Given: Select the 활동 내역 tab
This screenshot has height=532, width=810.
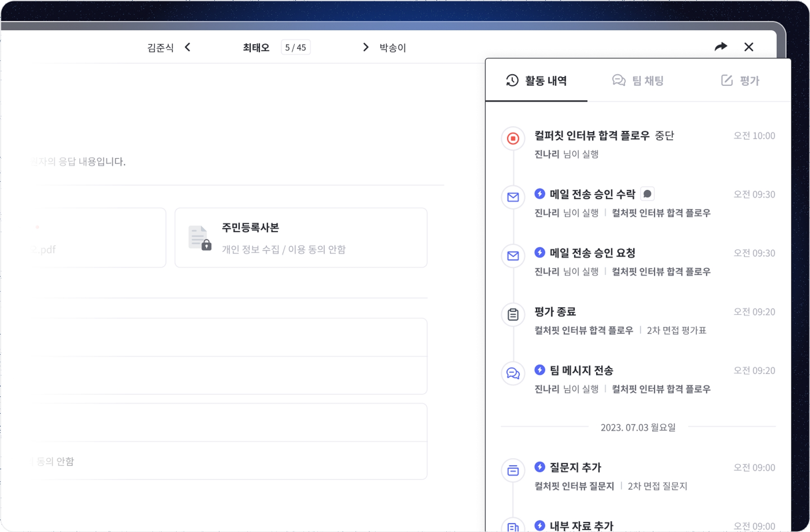Looking at the screenshot, I should 536,81.
